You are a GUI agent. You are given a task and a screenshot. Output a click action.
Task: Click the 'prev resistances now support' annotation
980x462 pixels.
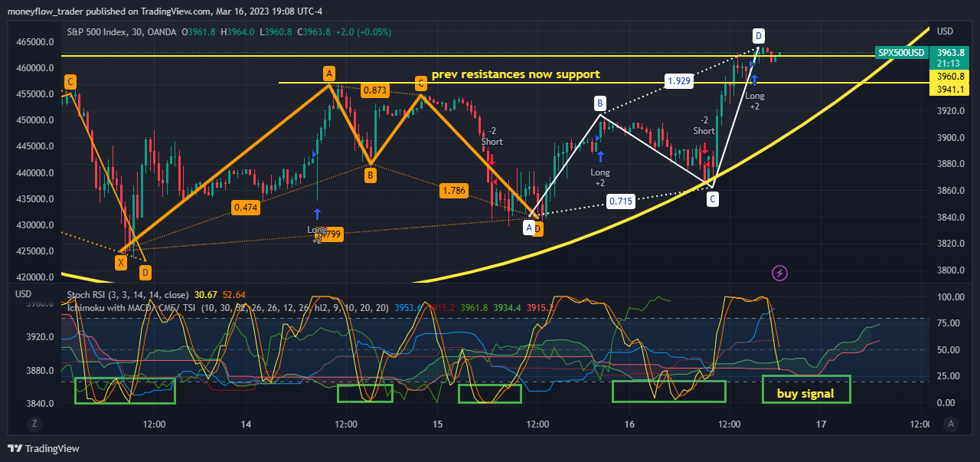[x=515, y=74]
